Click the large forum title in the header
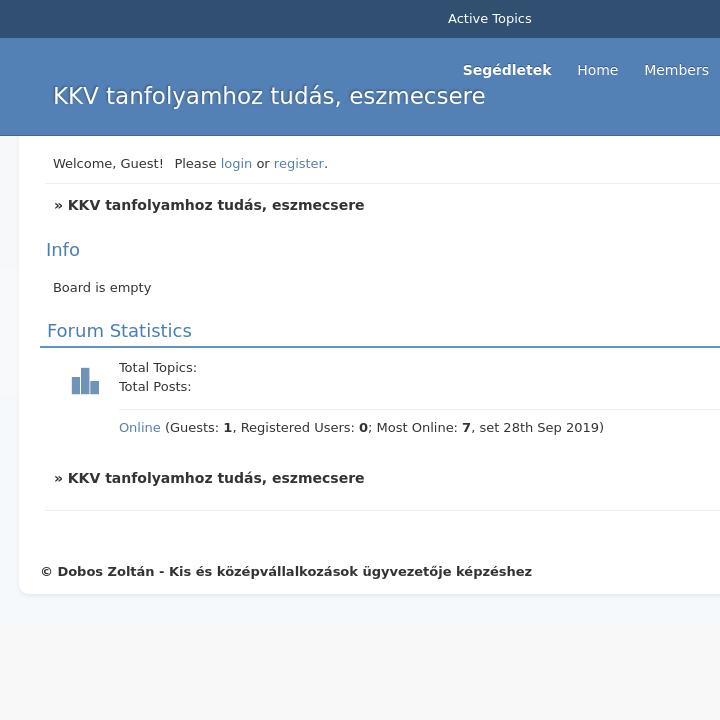 [269, 96]
